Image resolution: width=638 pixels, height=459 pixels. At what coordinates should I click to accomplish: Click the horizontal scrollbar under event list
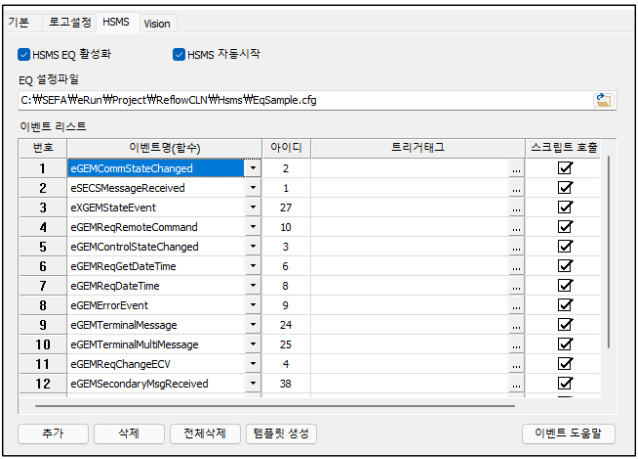pos(275,406)
